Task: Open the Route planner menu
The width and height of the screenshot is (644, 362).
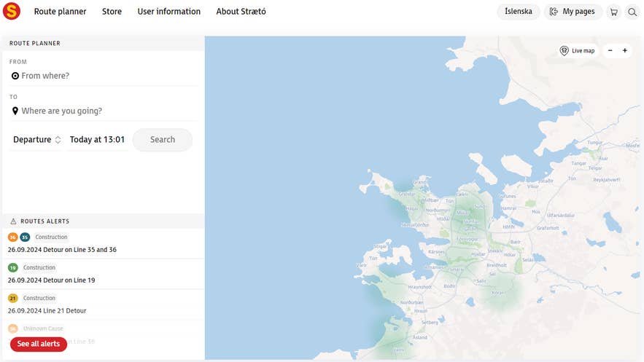Action: tap(60, 12)
